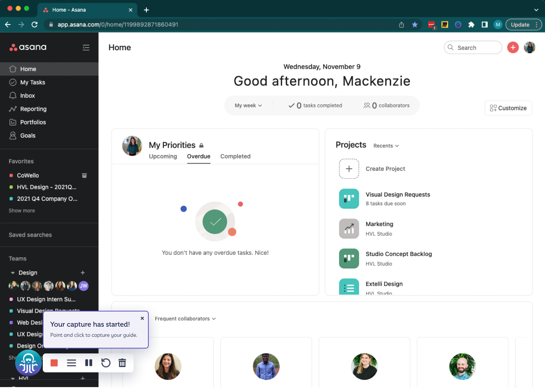Open the My week dropdown
This screenshot has width=545, height=392.
point(248,105)
